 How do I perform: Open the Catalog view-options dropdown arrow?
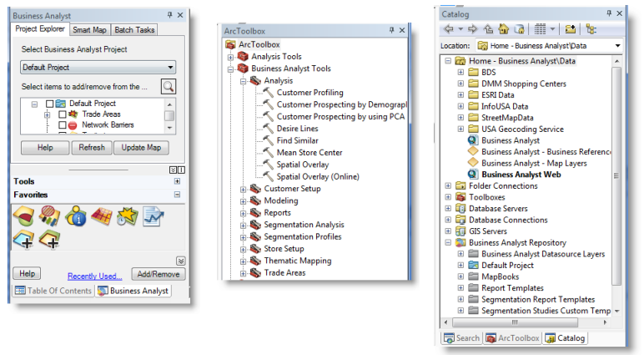552,29
